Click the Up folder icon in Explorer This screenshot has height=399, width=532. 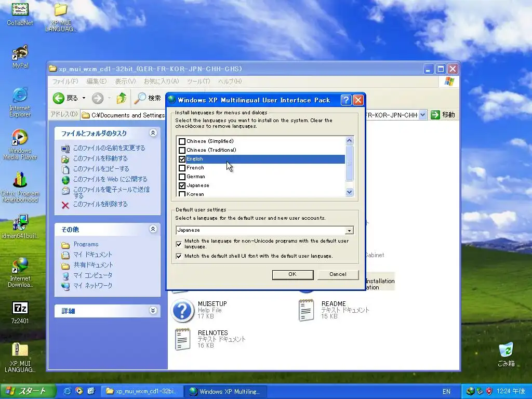tap(122, 98)
